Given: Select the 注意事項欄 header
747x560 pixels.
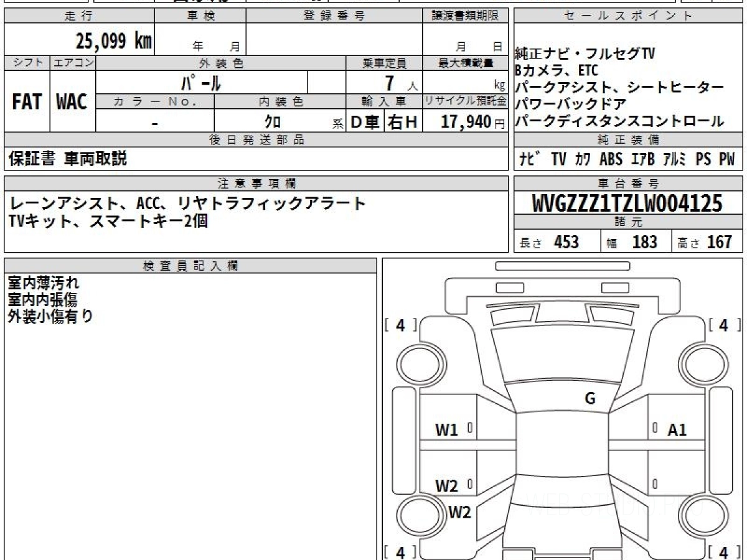Looking at the screenshot, I should click(x=256, y=184).
